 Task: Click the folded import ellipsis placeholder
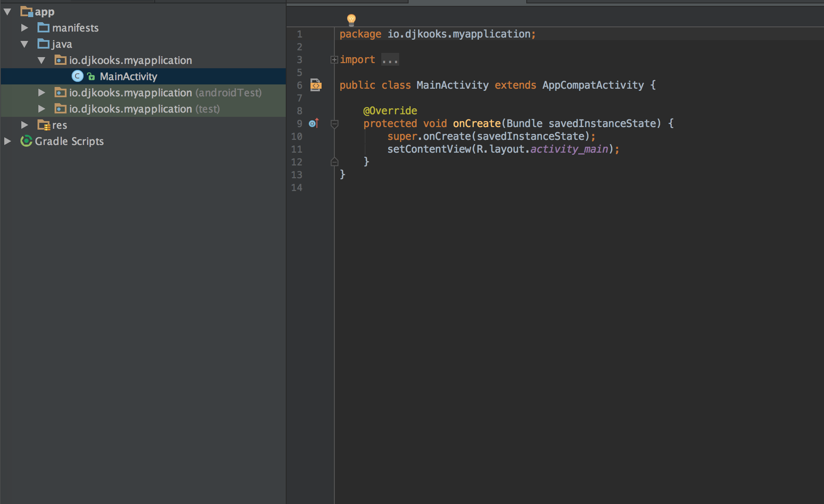[390, 60]
